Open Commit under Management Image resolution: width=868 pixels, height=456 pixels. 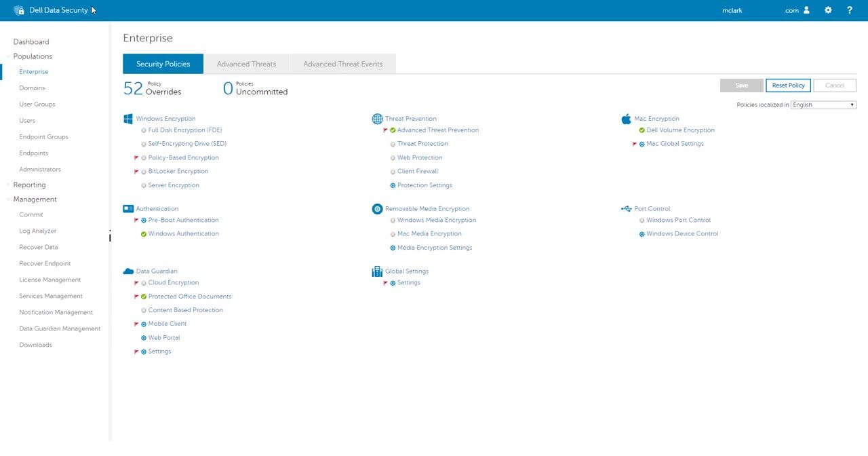point(31,215)
